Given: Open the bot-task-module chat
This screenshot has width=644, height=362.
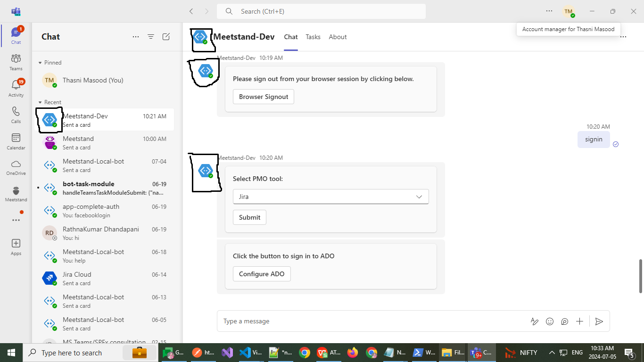Looking at the screenshot, I should pyautogui.click(x=103, y=188).
